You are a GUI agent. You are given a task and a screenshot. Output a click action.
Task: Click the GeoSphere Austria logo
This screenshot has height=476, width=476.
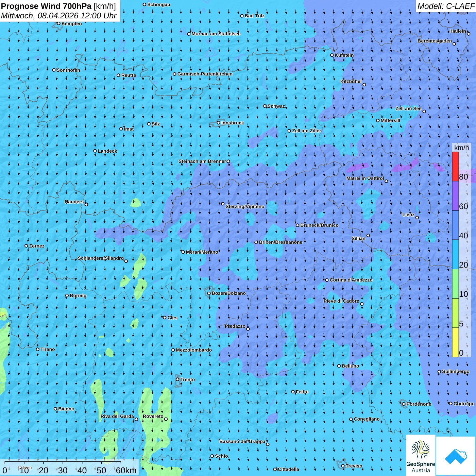421,455
